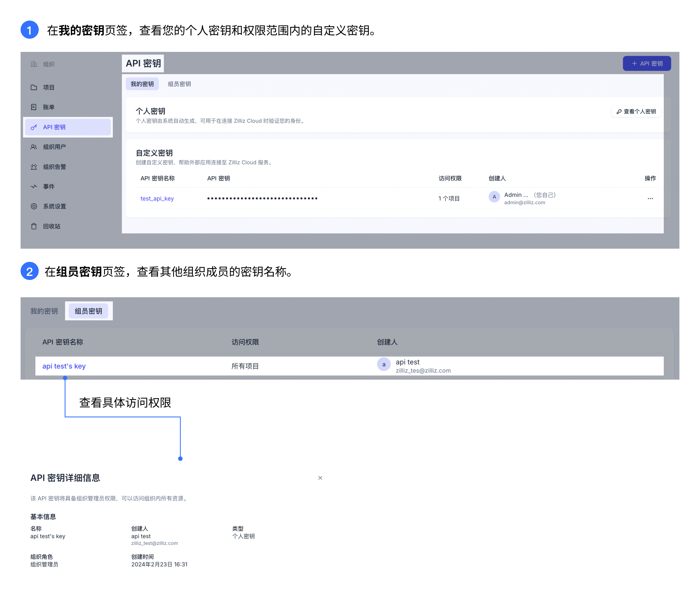Image resolution: width=700 pixels, height=597 pixels.
Task: Click the + API 密钥 create button
Action: pyautogui.click(x=647, y=63)
